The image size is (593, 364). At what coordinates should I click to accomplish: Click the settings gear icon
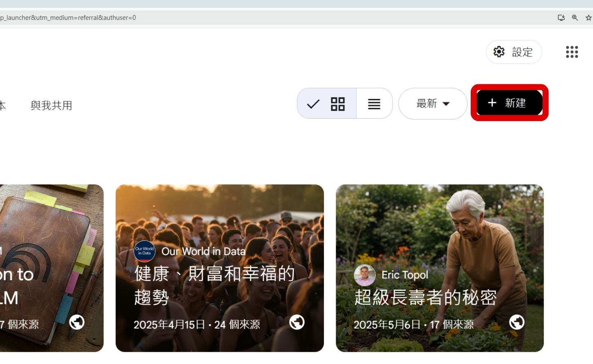499,52
